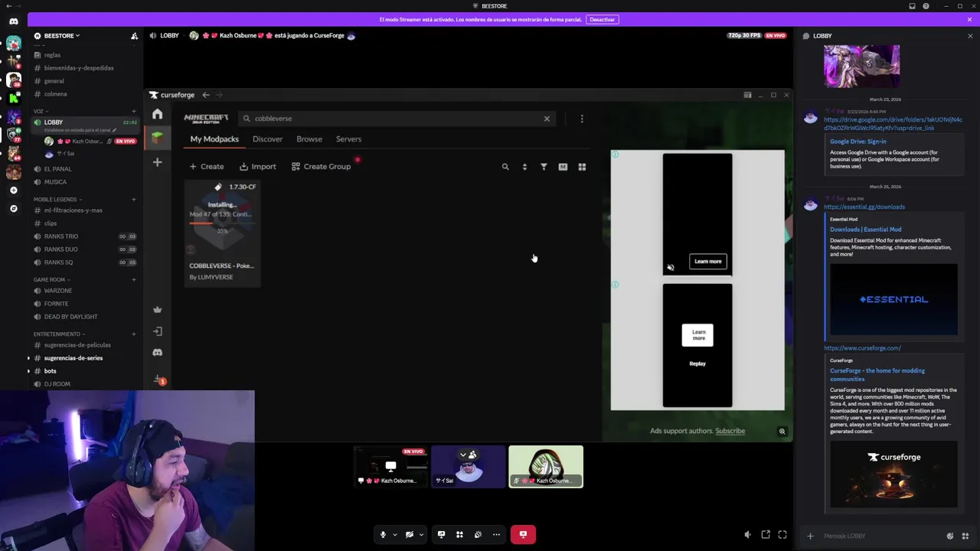Open the essential.gg/downloads link in chat
This screenshot has height=551, width=980.
click(864, 207)
